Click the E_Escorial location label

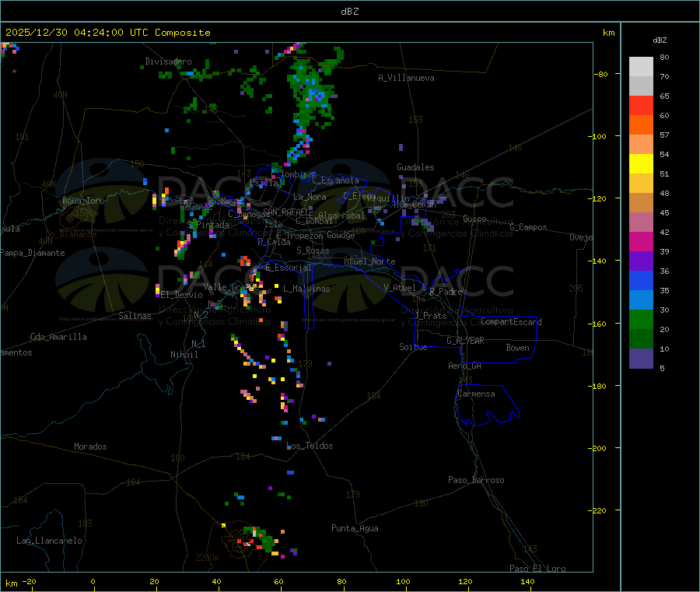click(289, 268)
